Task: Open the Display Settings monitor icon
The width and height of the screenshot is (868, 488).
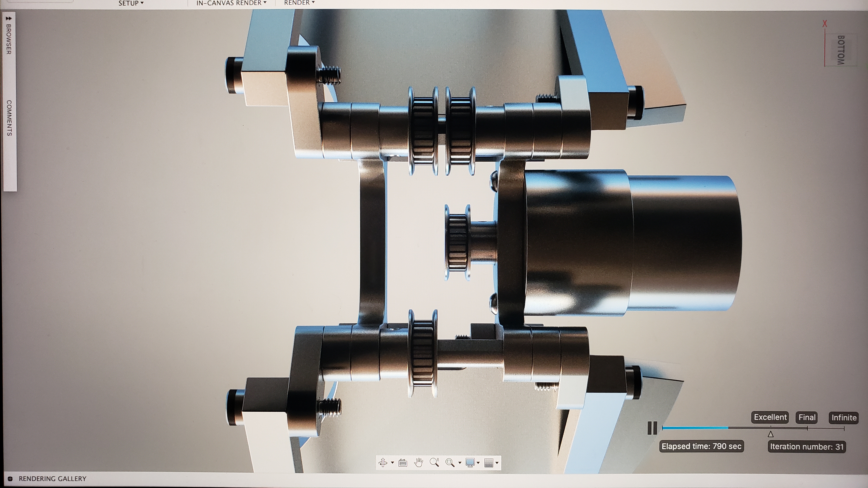Action: 470,462
